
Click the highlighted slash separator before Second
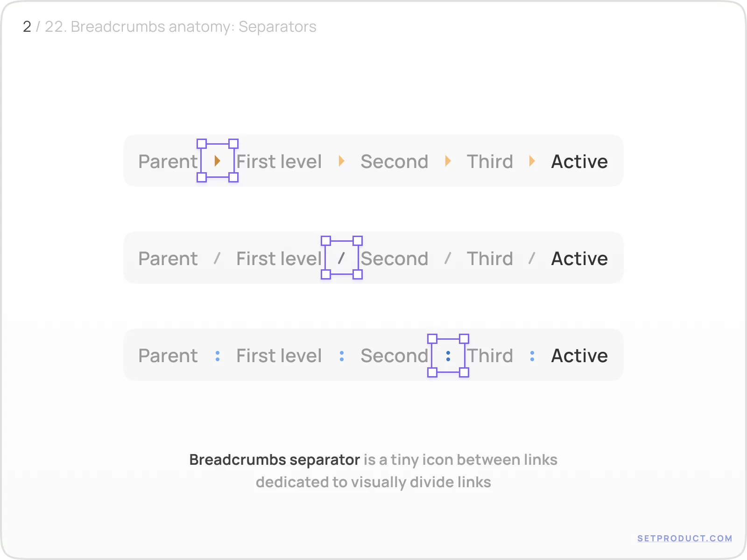[340, 258]
